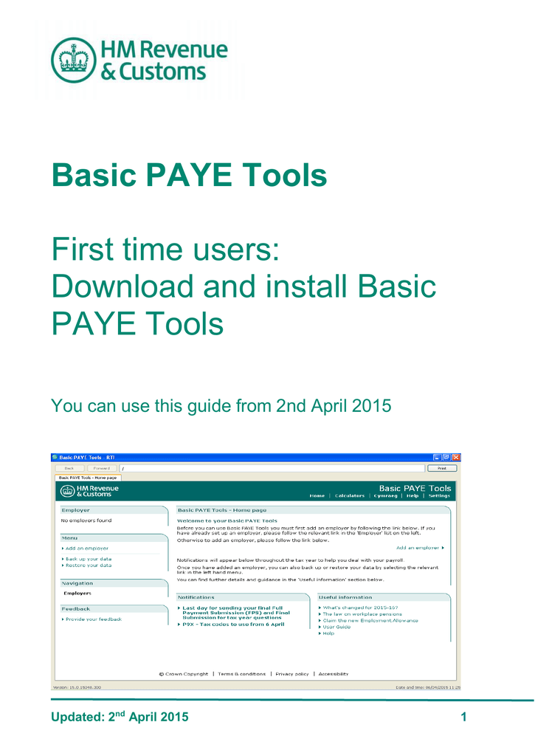Open Help in the top menu bar
The height and width of the screenshot is (756, 535).
[x=413, y=495]
